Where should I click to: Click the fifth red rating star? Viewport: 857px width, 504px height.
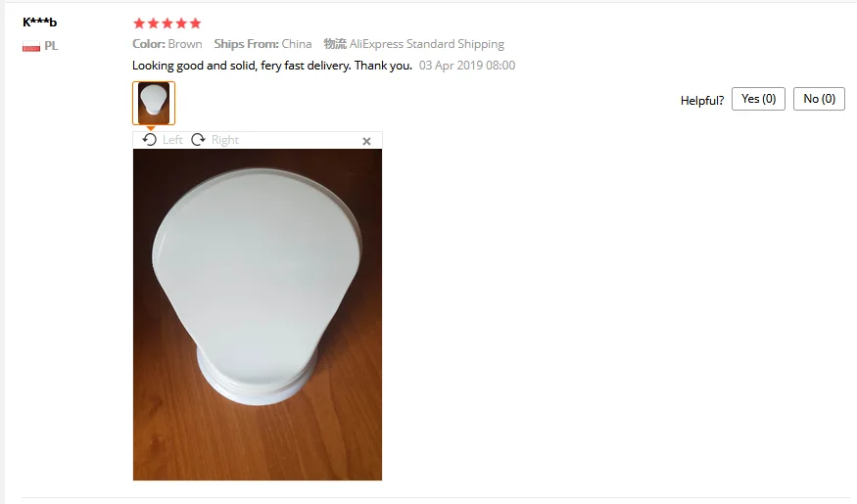click(x=195, y=23)
